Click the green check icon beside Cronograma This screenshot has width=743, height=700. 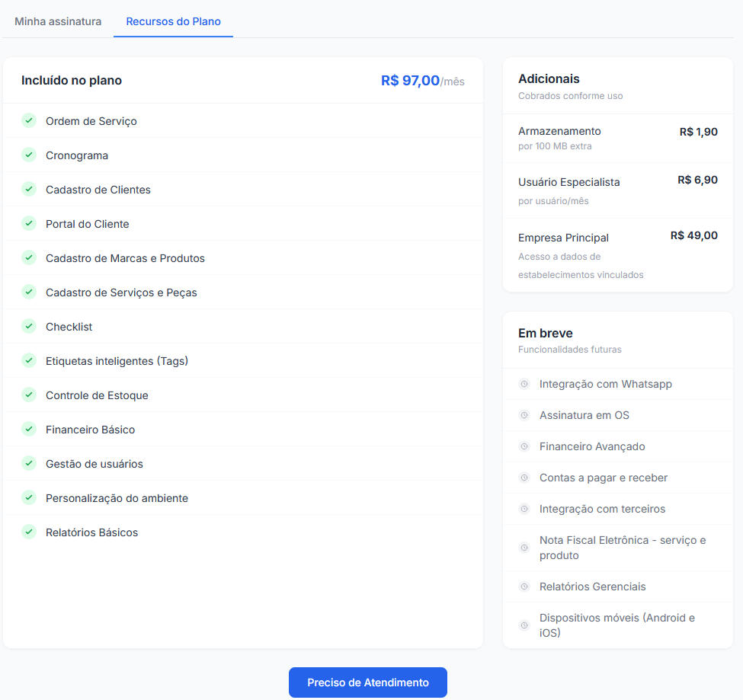pyautogui.click(x=29, y=155)
